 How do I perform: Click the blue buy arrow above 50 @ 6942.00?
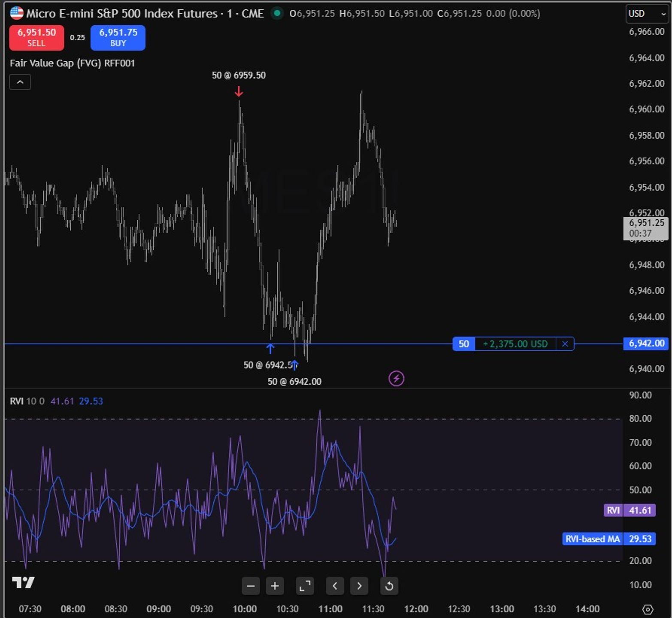click(x=295, y=365)
